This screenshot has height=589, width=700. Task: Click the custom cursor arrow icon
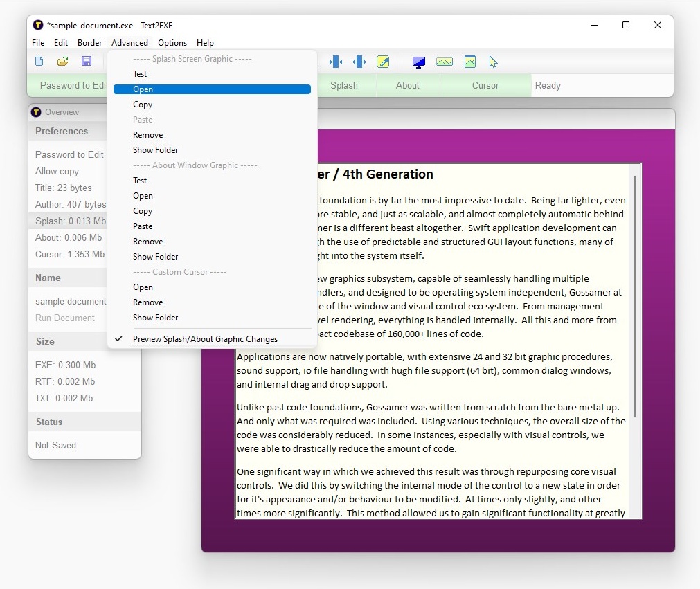coord(493,62)
